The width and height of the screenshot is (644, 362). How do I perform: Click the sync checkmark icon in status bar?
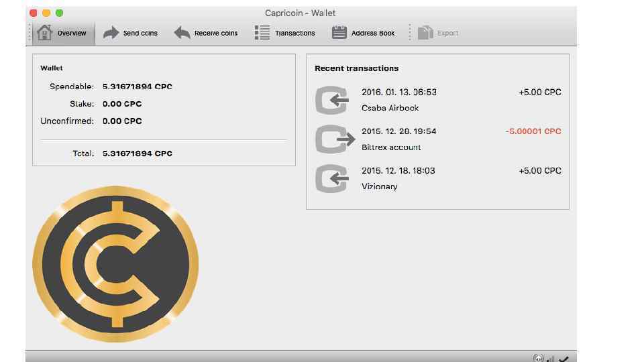pyautogui.click(x=563, y=359)
